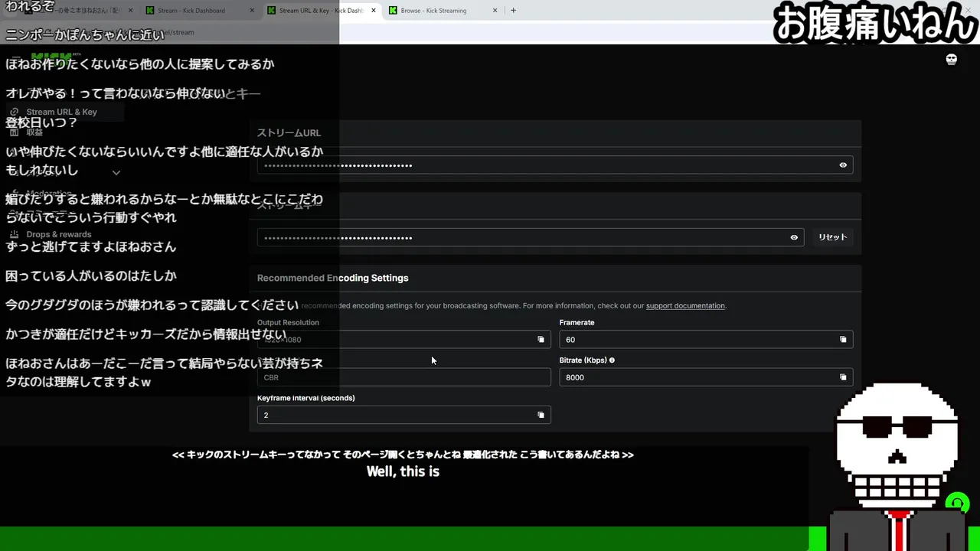Open a new browser tab with plus
The width and height of the screenshot is (980, 551).
coord(513,11)
